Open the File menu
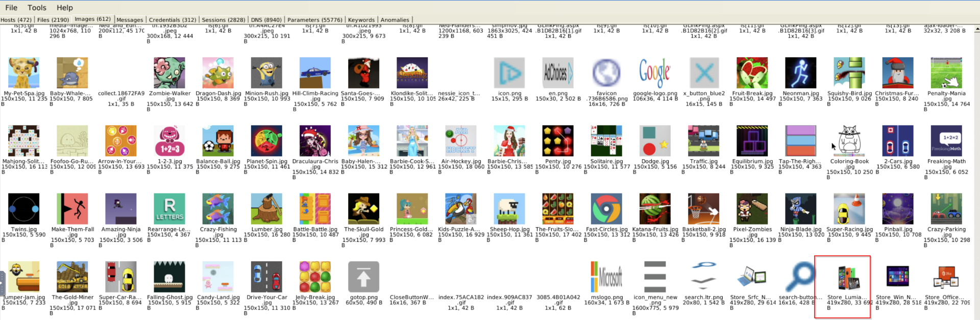980x320 pixels. [11, 8]
